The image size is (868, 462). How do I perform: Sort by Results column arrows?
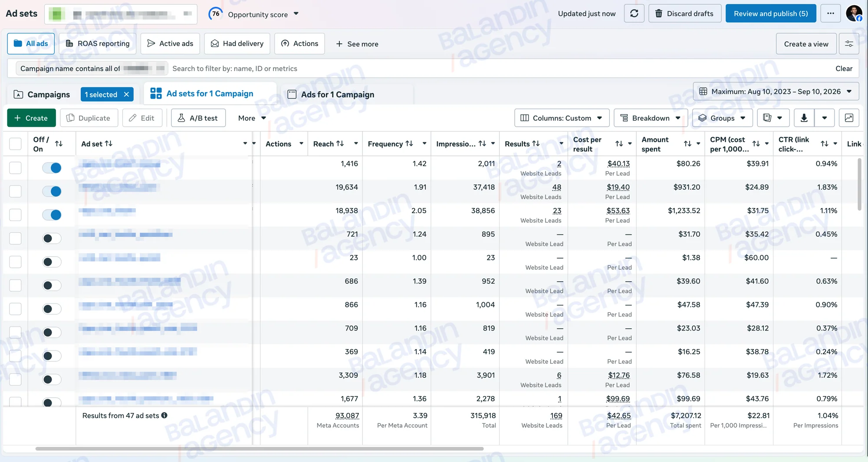point(536,144)
